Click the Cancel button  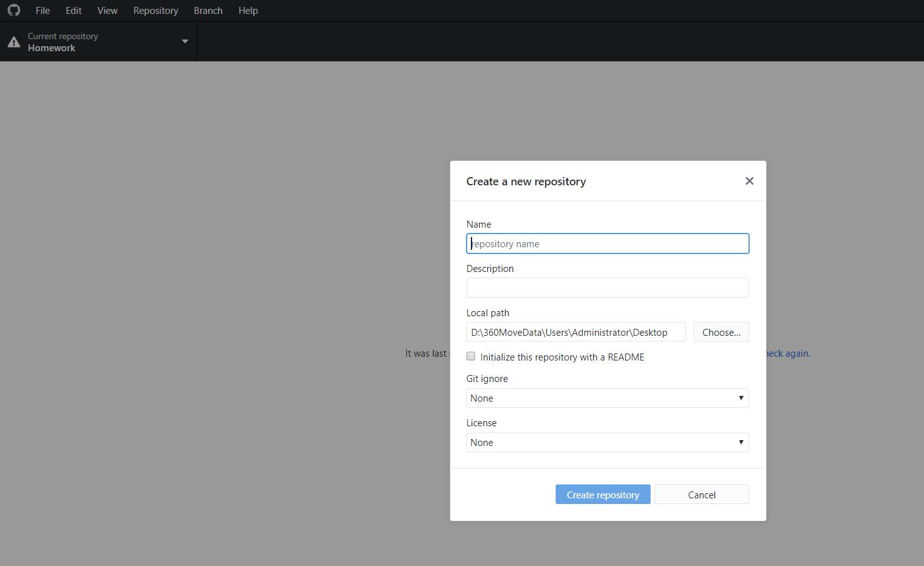702,495
